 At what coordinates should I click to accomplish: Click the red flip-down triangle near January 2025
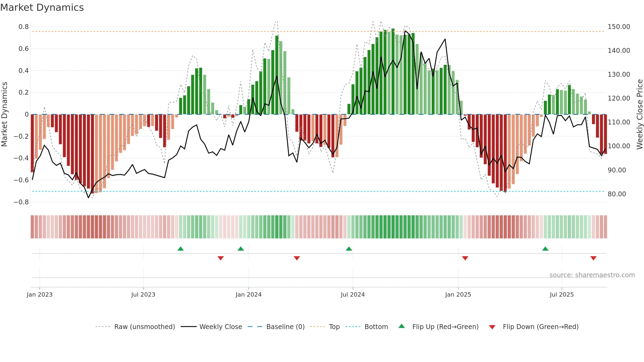click(x=465, y=258)
